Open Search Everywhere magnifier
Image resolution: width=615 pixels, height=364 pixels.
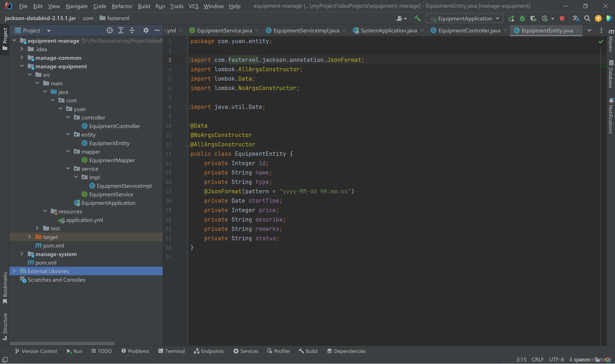click(x=587, y=19)
